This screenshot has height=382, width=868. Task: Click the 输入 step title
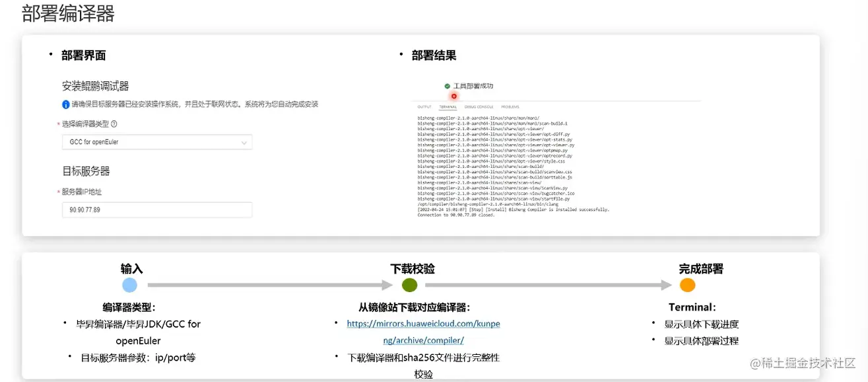click(131, 269)
